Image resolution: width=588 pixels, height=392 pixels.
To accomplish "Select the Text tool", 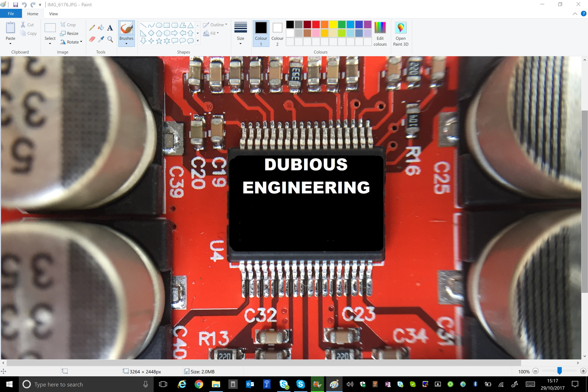I will pyautogui.click(x=110, y=28).
